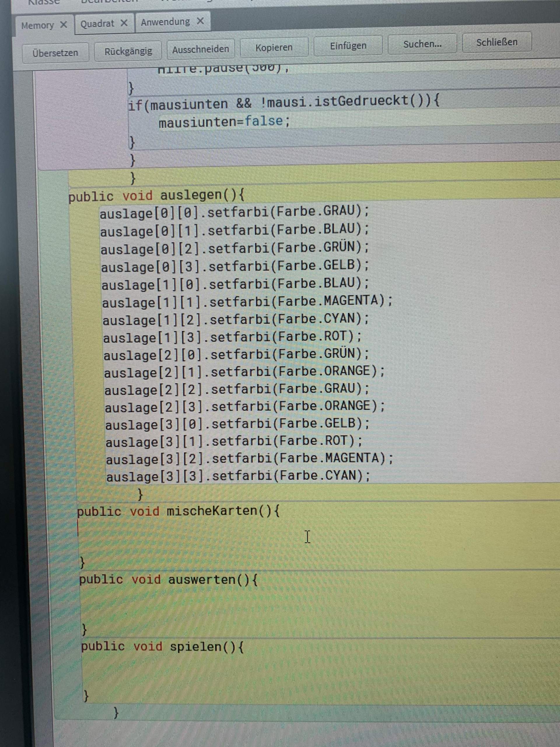Click the line 'auslage[2][2].setfarbi(Farbe.GRAU);'

[237, 390]
